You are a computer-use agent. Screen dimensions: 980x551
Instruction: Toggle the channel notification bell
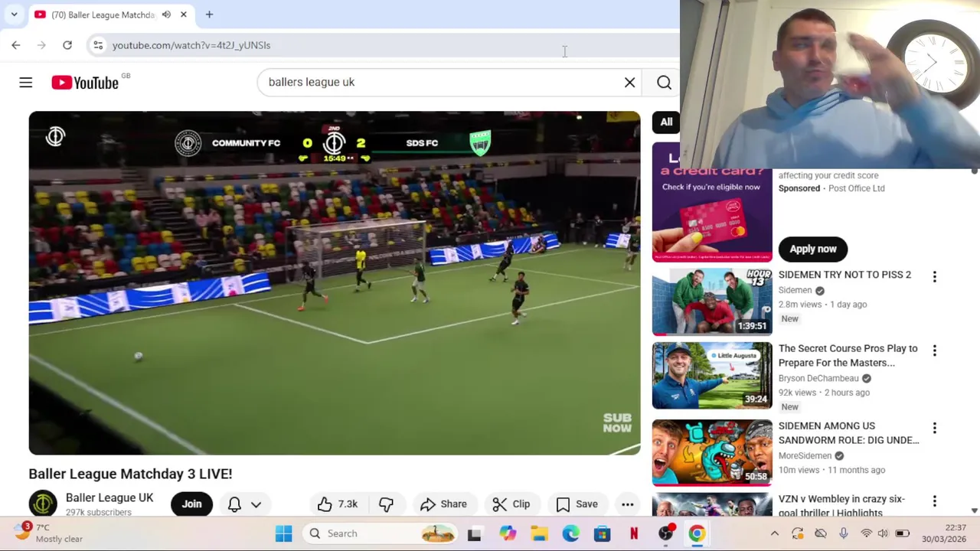234,504
